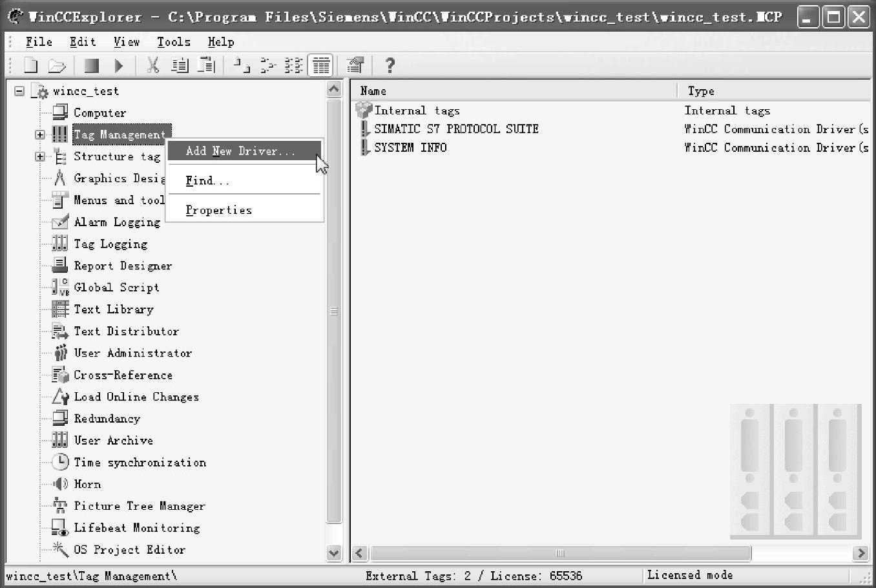Click the Report Designer printer icon

[x=60, y=266]
